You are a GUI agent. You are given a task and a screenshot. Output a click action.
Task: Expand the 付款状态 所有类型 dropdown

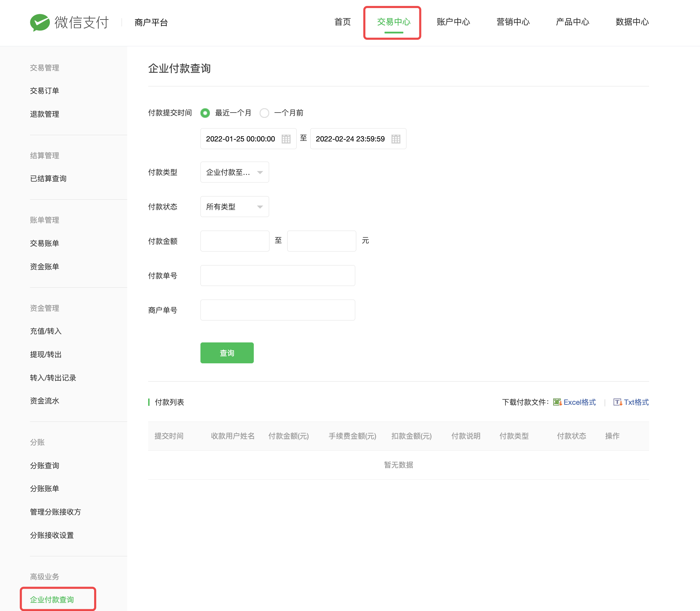point(234,207)
